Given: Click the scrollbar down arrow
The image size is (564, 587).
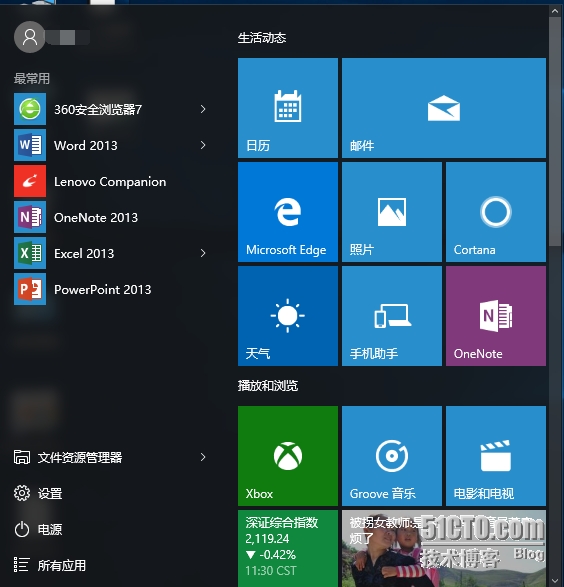Looking at the screenshot, I should coord(555,581).
